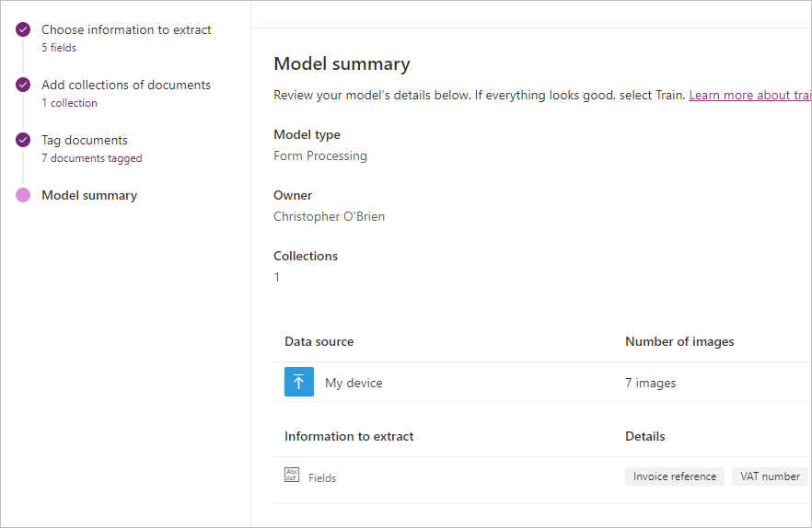Select the Model summary step
Image resolution: width=812 pixels, height=528 pixels.
point(89,195)
